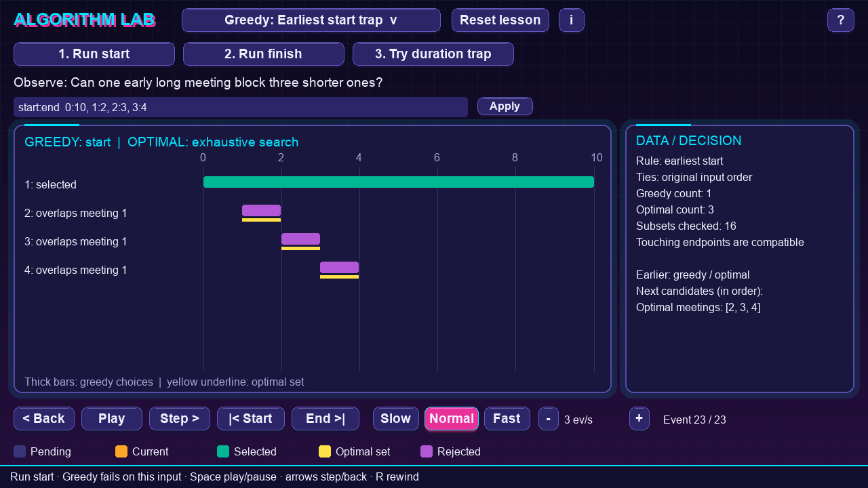Screen dimensions: 868x488
Task: Select step 3. Try duration trap
Action: click(x=433, y=54)
